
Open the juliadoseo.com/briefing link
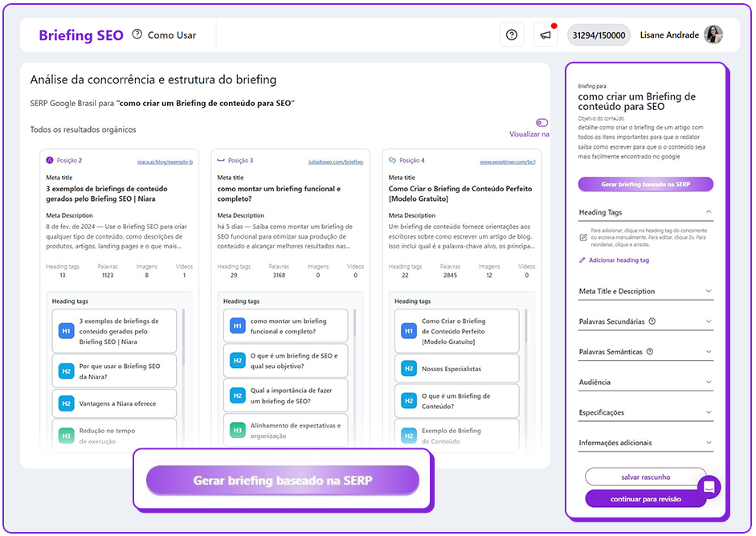coord(336,162)
